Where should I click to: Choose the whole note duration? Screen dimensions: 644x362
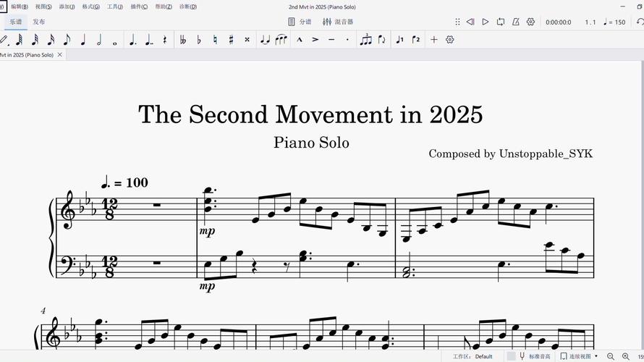click(x=115, y=40)
